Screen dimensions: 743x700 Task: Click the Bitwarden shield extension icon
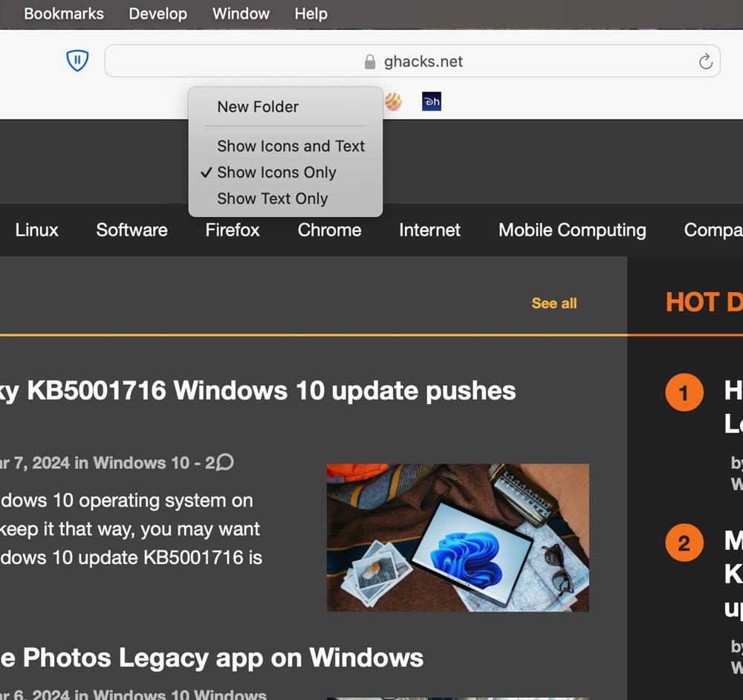77,61
